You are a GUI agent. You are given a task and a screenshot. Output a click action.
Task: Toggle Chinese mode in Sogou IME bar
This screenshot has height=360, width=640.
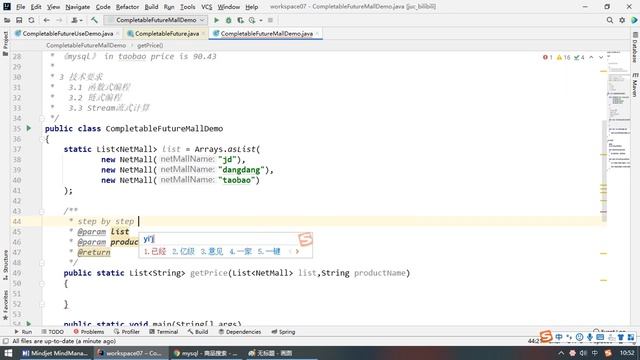(x=559, y=337)
